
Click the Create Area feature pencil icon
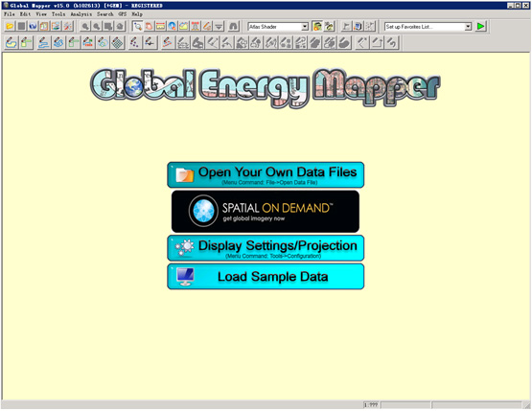tap(12, 43)
